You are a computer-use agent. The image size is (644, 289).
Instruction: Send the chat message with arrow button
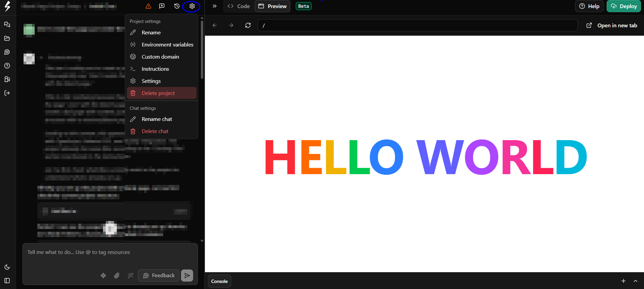(x=187, y=276)
